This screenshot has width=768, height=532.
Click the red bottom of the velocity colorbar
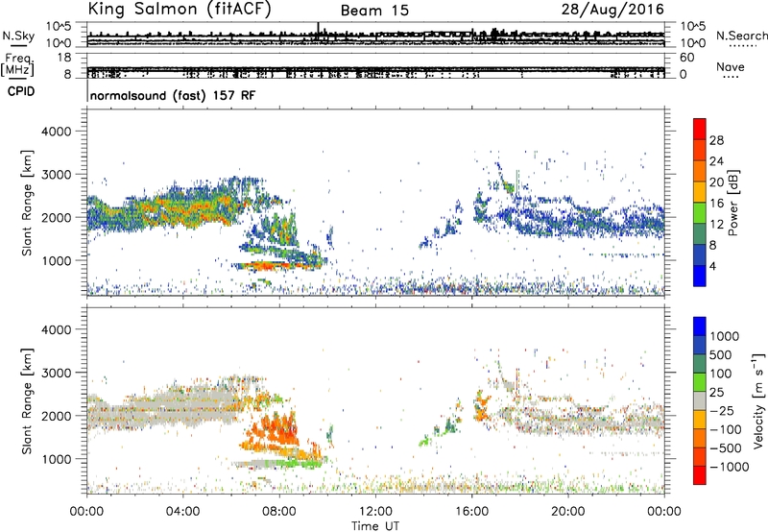pos(700,476)
